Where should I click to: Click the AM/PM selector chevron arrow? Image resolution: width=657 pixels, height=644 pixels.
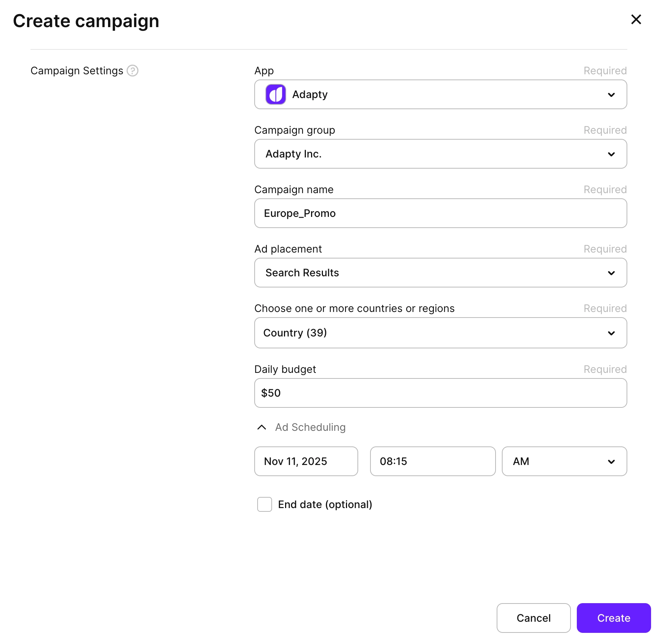611,462
